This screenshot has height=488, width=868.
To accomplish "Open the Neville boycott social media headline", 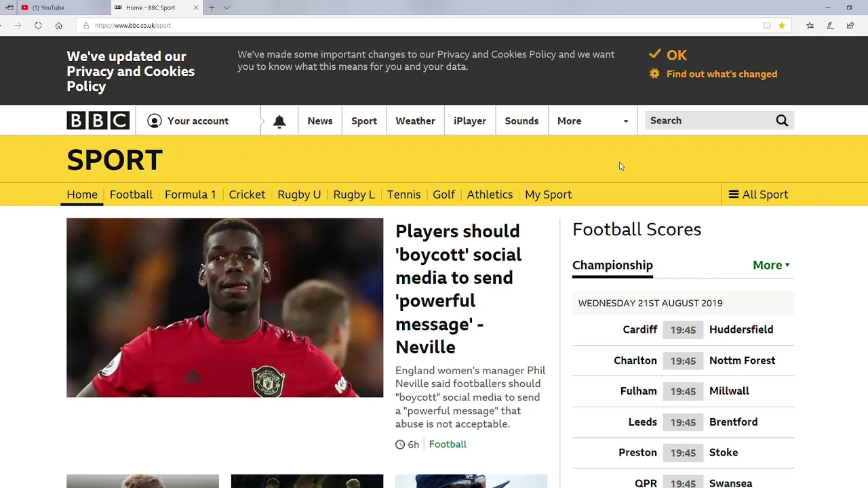I will coord(458,289).
